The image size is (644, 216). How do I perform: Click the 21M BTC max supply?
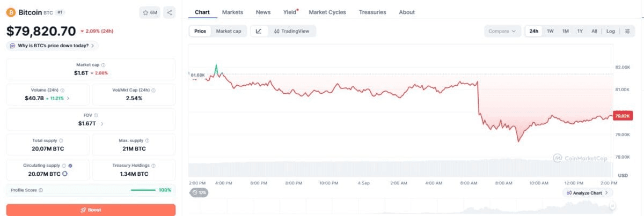coord(134,148)
